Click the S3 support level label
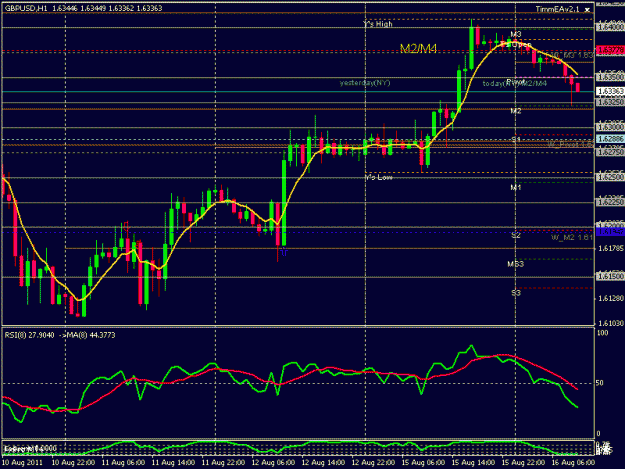The image size is (625, 469). tap(516, 293)
